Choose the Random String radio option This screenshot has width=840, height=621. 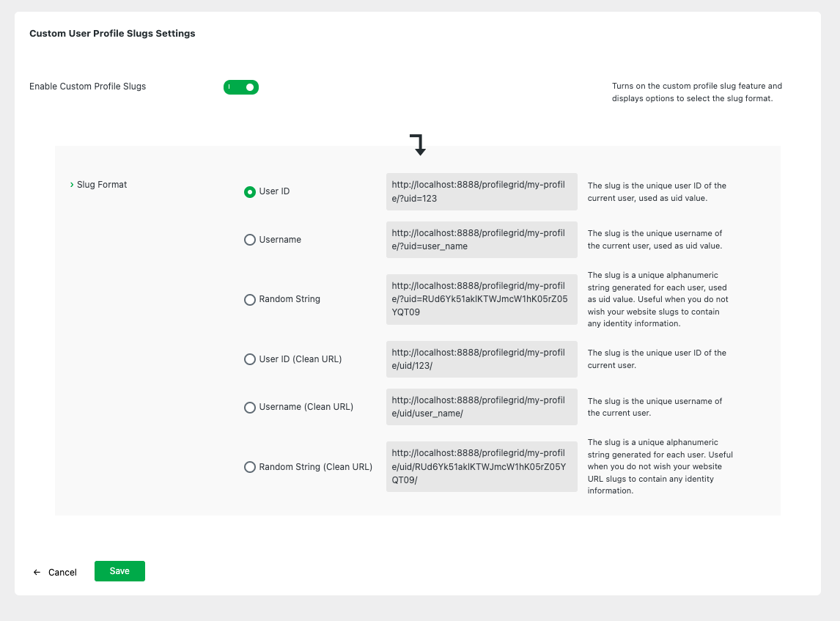tap(250, 300)
